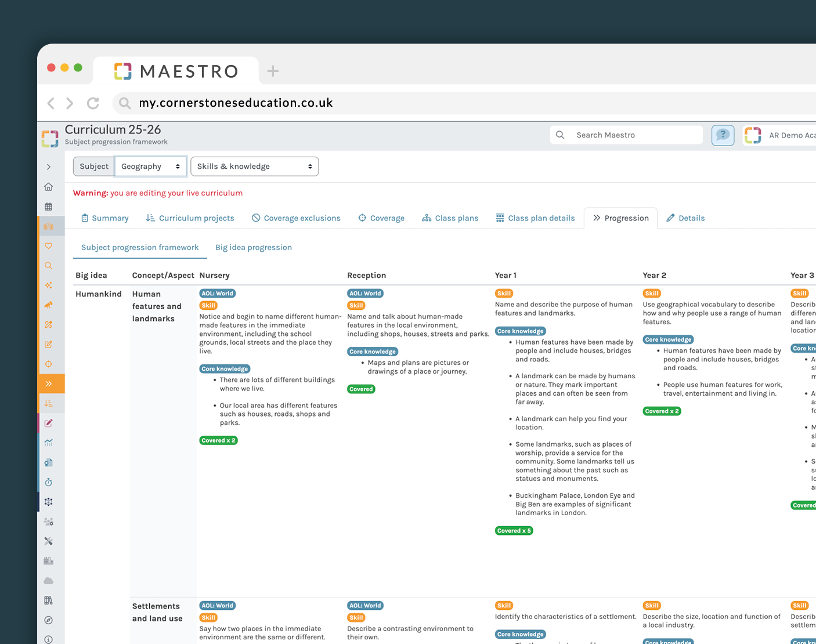The width and height of the screenshot is (816, 644).
Task: Click the line chart icon in the sidebar
Action: pyautogui.click(x=49, y=443)
